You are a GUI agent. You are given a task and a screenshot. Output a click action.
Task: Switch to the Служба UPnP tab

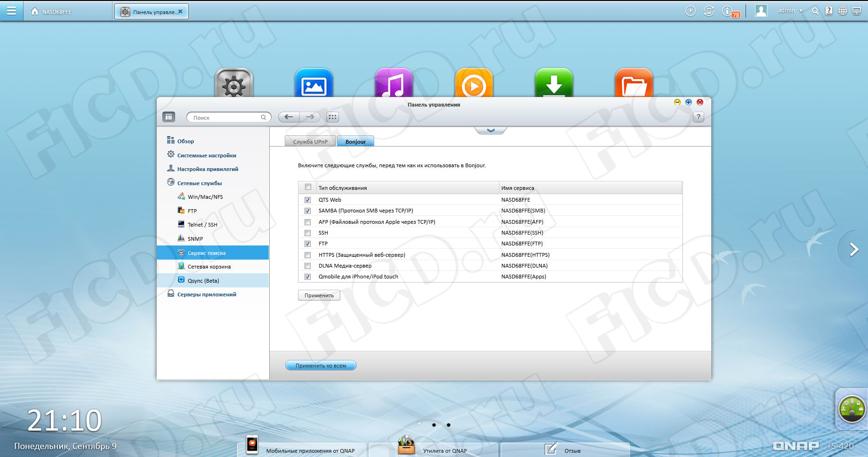tap(310, 141)
